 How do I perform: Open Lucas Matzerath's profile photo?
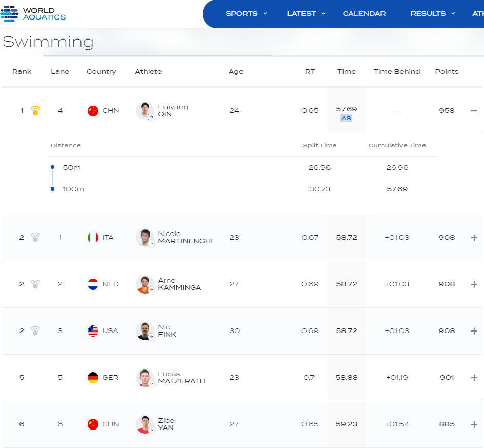[x=145, y=377]
